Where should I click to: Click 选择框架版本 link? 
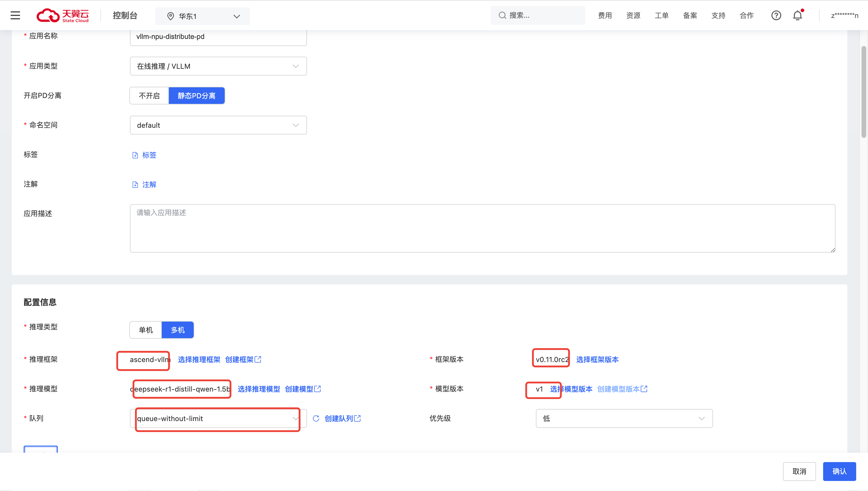597,359
